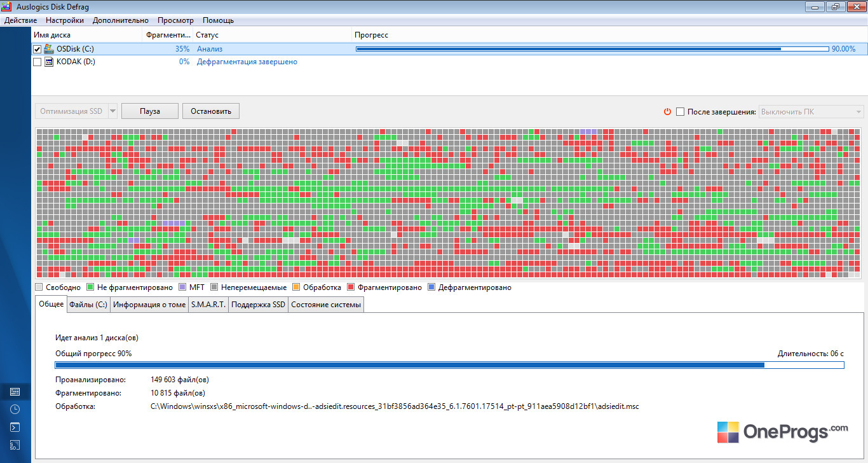The image size is (868, 463).
Task: Click the 35% fragmentation value
Action: (x=182, y=49)
